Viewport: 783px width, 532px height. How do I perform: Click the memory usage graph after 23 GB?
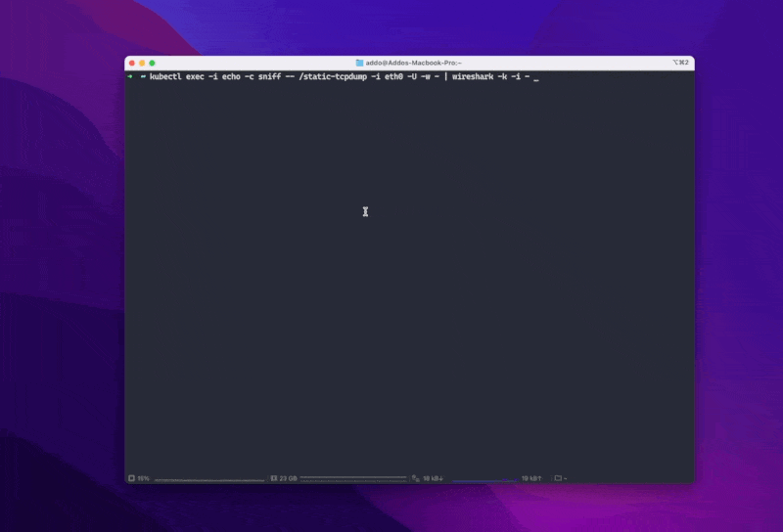(353, 478)
